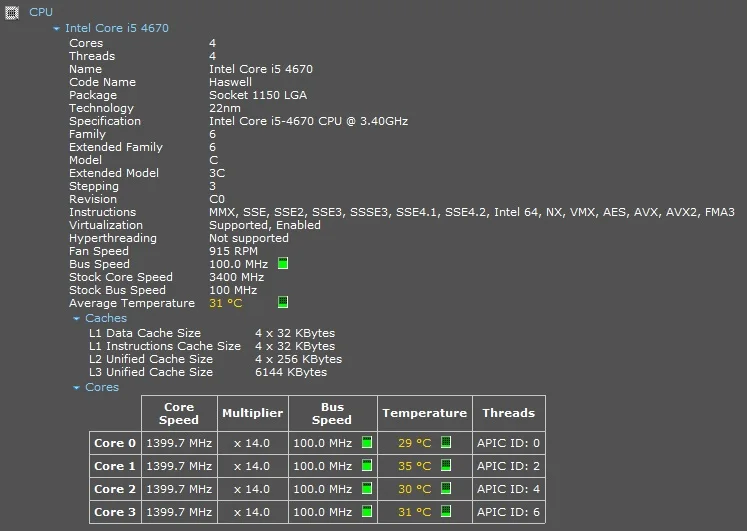Viewport: 747px width, 531px height.
Task: Click the green graph icon beside Bus Speed 100.0 MHz
Action: (283, 263)
